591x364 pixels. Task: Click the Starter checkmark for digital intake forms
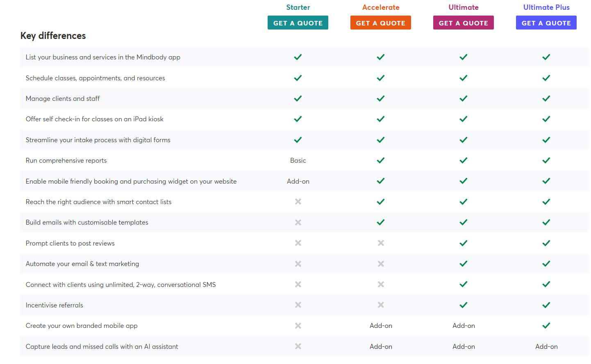298,140
